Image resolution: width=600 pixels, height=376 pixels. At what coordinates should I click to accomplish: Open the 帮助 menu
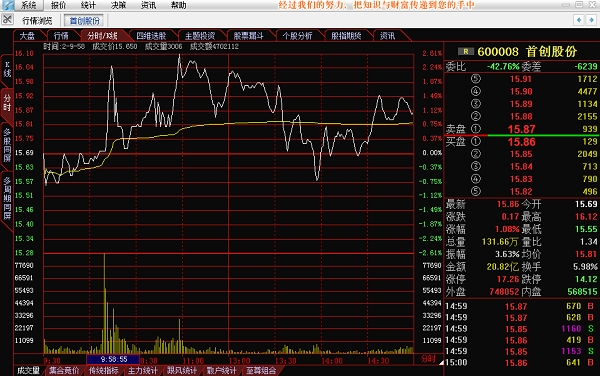click(x=178, y=5)
